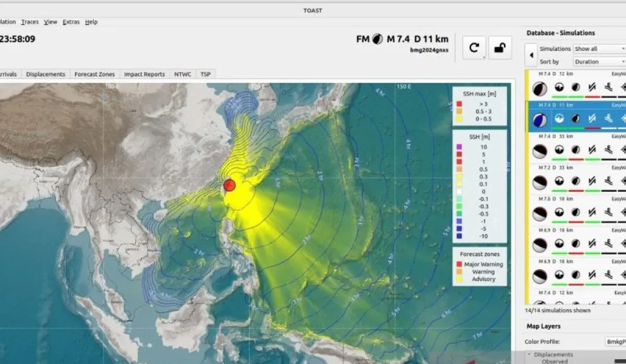This screenshot has width=626, height=364.
Task: Click the rupture slash icon in the M 7.0 D 10 km row
Action: pyautogui.click(x=592, y=213)
